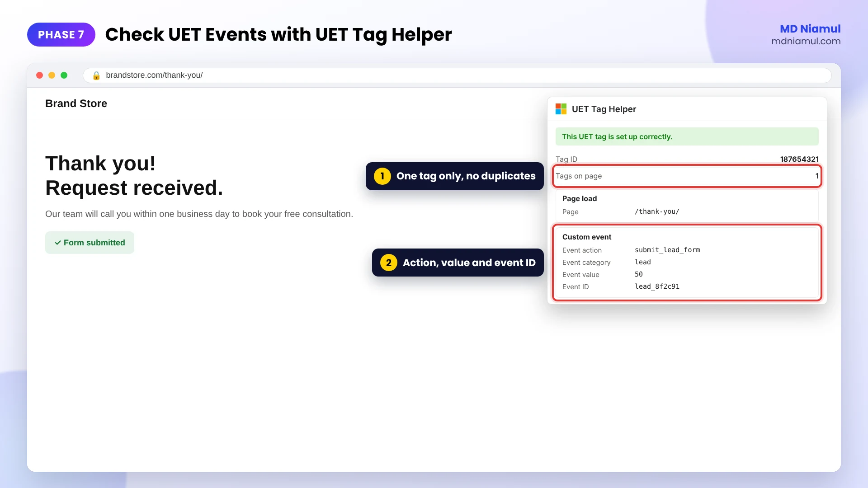Select the submit_lead_form event action value

point(667,250)
